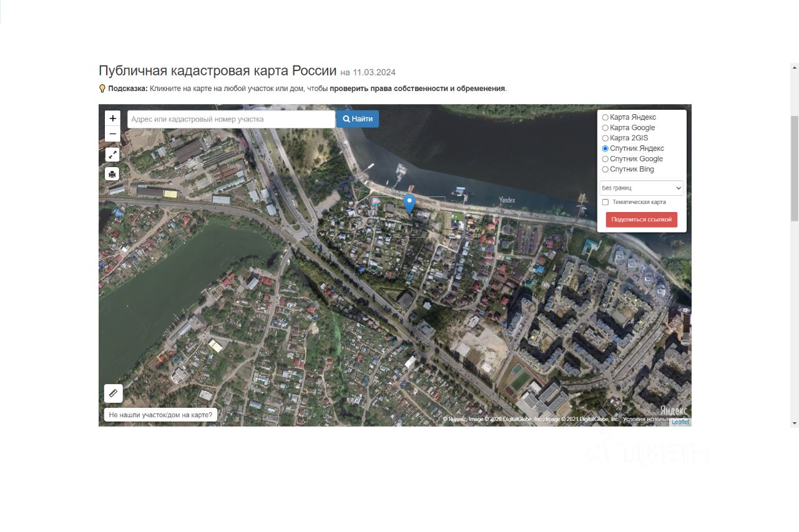This screenshot has height=532, width=799.
Task: Click the Найти search button
Action: [358, 119]
